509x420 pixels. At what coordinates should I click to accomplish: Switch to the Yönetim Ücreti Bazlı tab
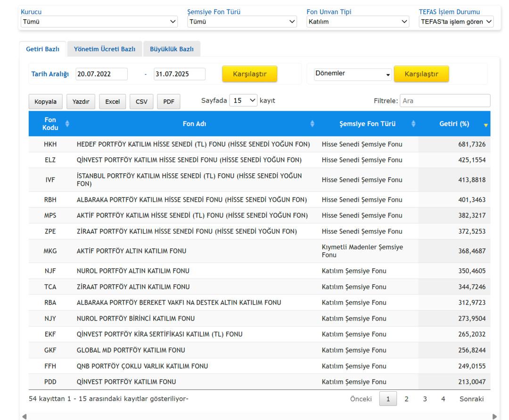pos(105,49)
